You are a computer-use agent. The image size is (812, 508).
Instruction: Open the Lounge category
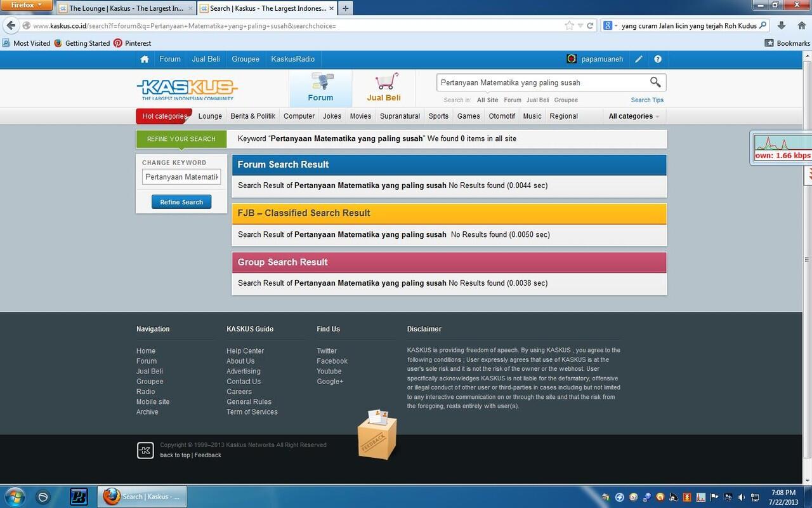(210, 116)
